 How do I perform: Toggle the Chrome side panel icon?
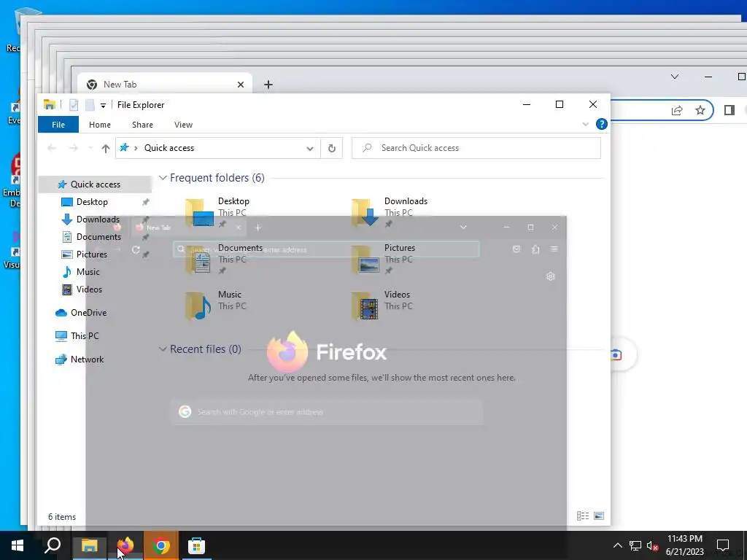coord(729,111)
